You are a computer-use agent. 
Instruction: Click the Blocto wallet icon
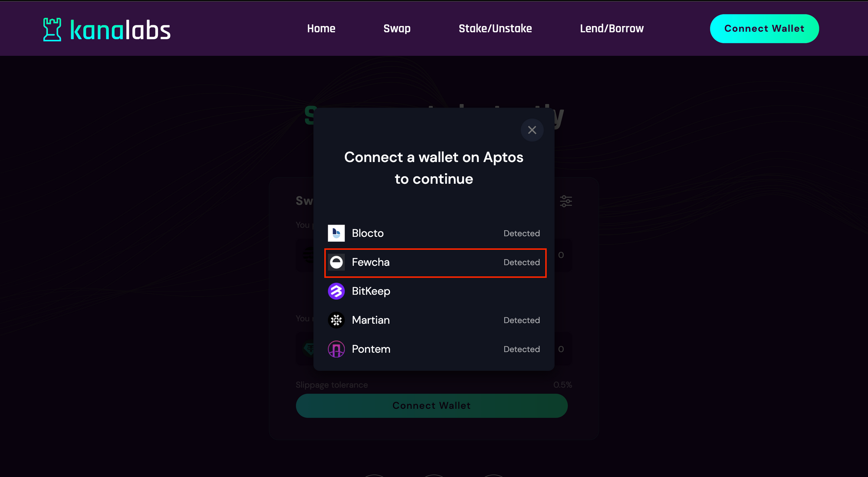[336, 233]
